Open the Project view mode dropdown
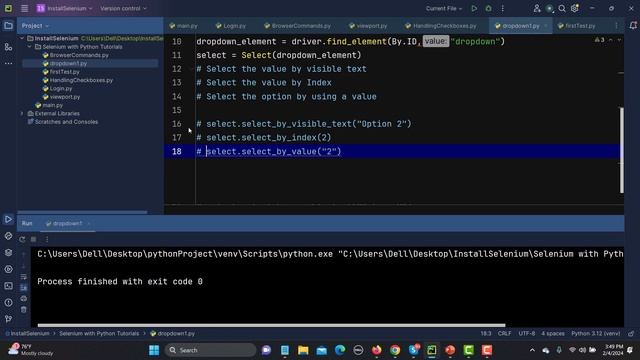The width and height of the screenshot is (640, 360). [x=35, y=26]
